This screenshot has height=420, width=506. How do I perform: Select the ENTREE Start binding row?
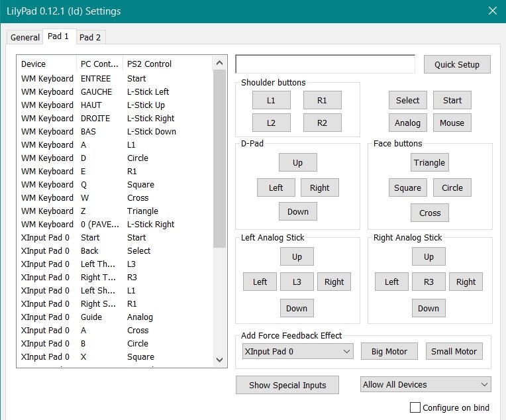pos(115,78)
